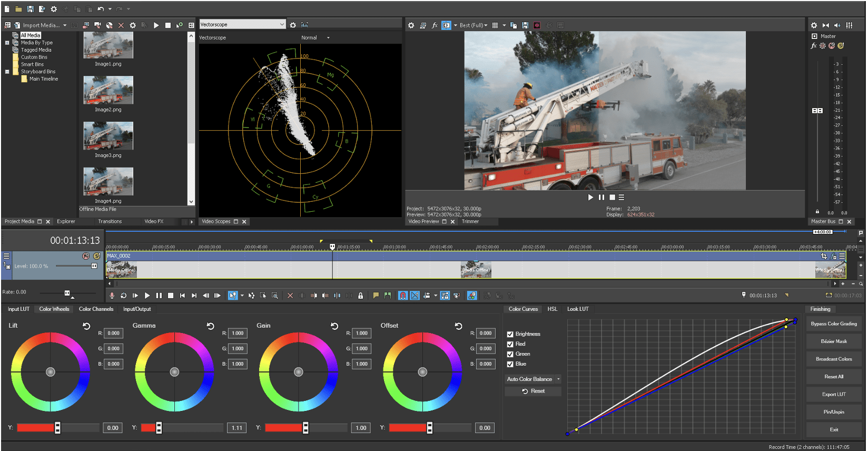Save snapshot to file in video preview
The height and width of the screenshot is (451, 868).
(x=525, y=25)
